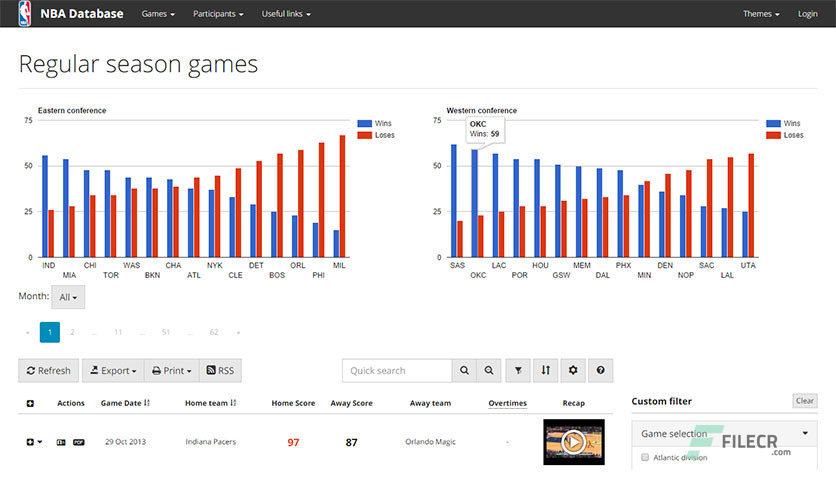Open the Useful links dropdown
Image resolution: width=836 pixels, height=484 pixels.
[286, 14]
